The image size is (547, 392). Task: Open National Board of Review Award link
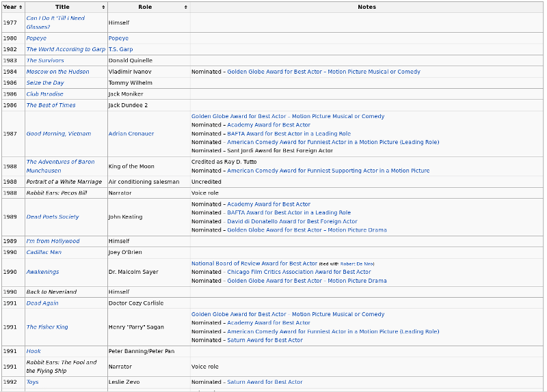coord(254,264)
